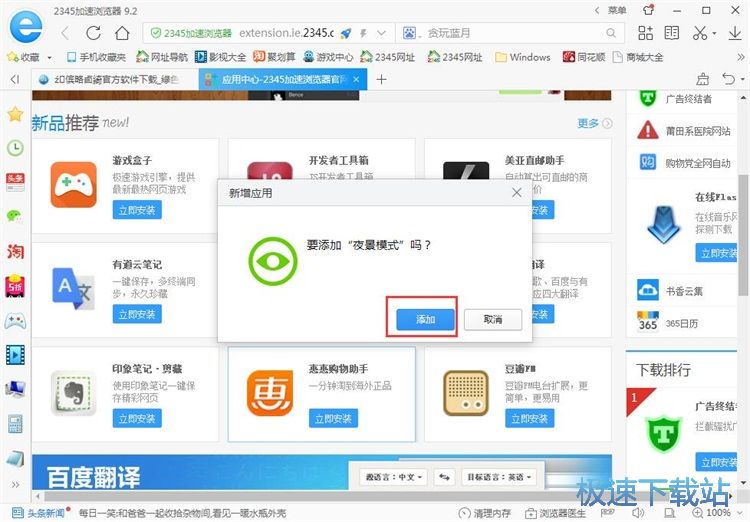Expand the 收藏 dropdown arrow

point(49,58)
